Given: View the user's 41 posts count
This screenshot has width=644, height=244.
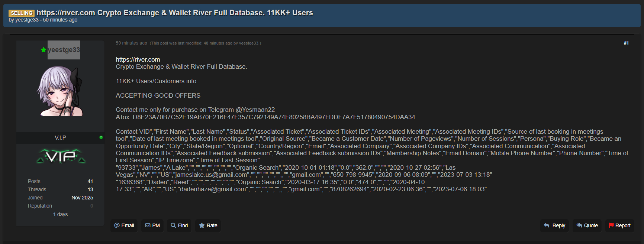Looking at the screenshot, I should pos(90,181).
